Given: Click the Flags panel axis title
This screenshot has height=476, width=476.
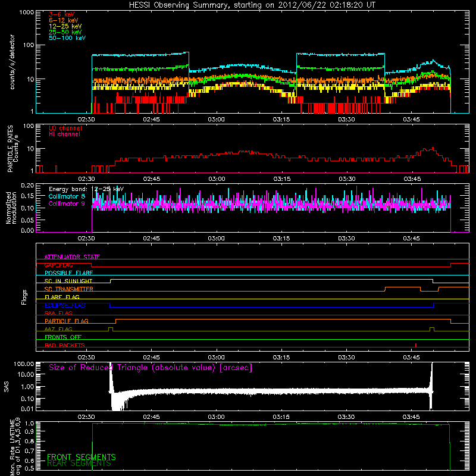Looking at the screenshot, I should [24, 297].
